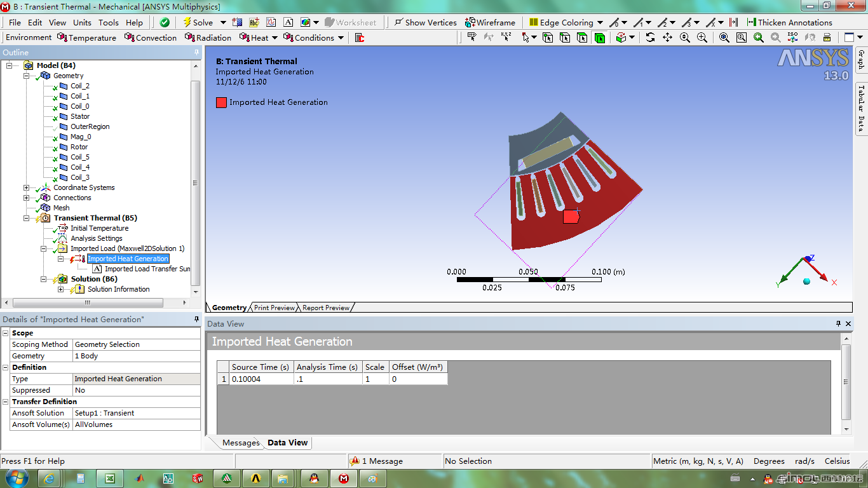Select the Vertex selection filter

pos(548,37)
